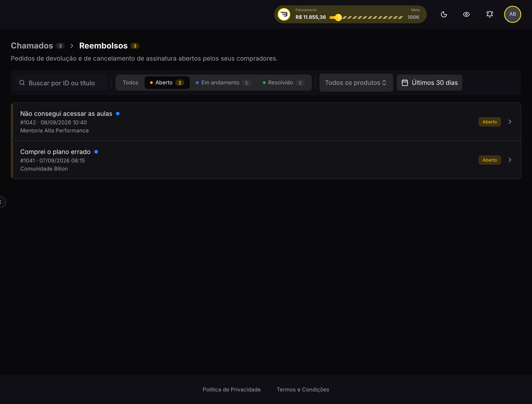Click the breadcrumb chevron separator
This screenshot has height=404, width=532.
(72, 46)
